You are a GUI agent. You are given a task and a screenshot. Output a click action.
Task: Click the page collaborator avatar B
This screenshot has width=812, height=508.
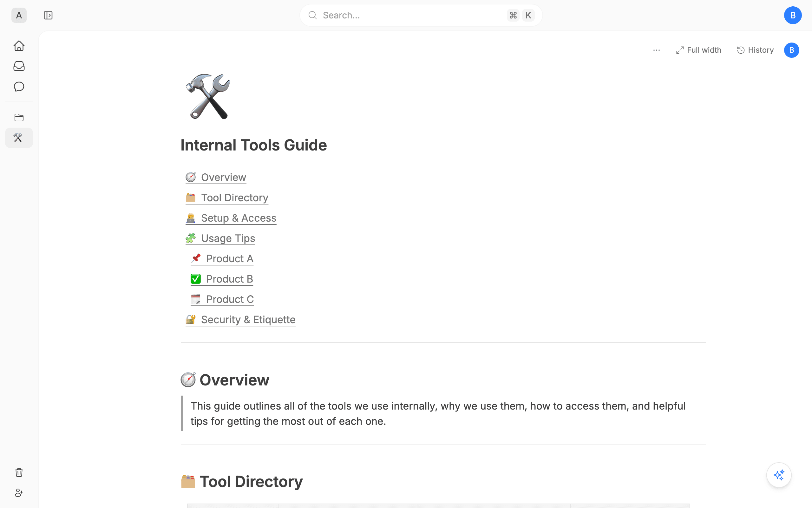pyautogui.click(x=791, y=50)
